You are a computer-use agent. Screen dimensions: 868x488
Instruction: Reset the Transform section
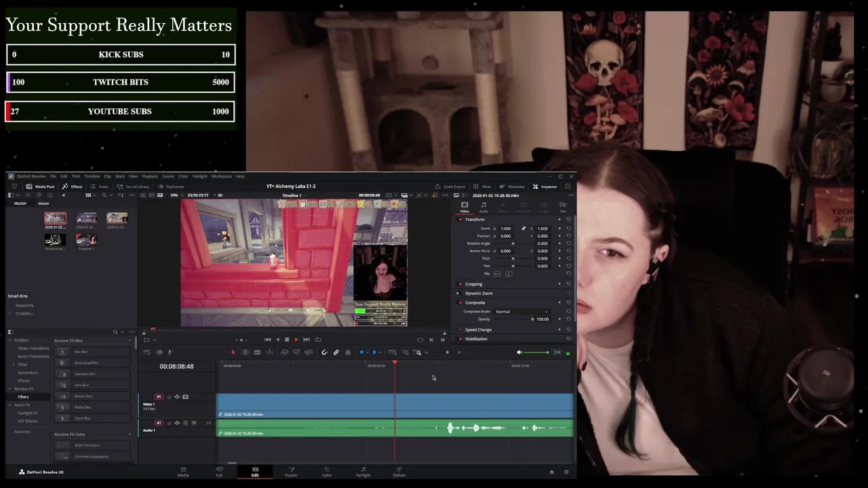pos(568,220)
